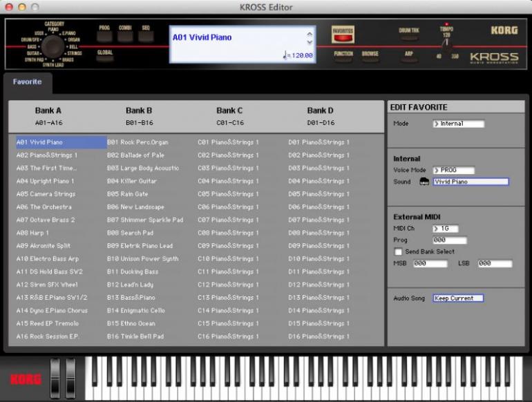Click the COMBI mode button
The width and height of the screenshot is (532, 402).
click(125, 36)
